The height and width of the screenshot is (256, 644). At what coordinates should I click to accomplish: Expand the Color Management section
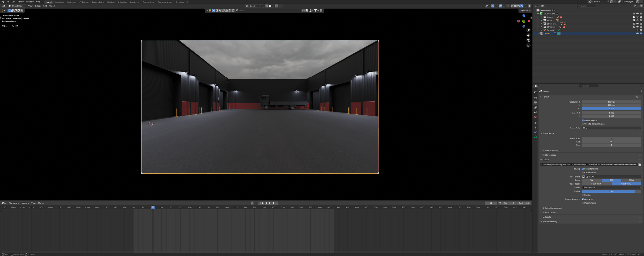[553, 208]
